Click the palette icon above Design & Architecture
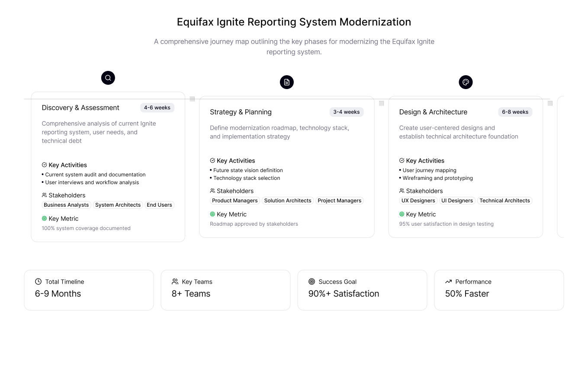 click(x=466, y=82)
